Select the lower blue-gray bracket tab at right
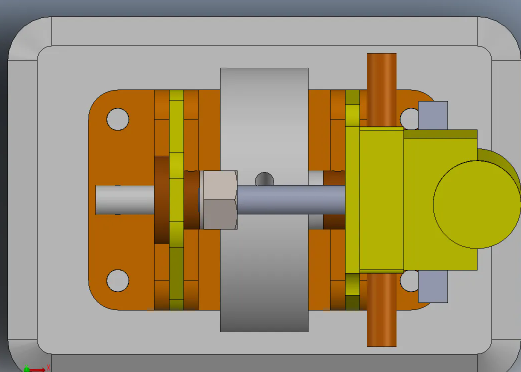 pos(433,287)
